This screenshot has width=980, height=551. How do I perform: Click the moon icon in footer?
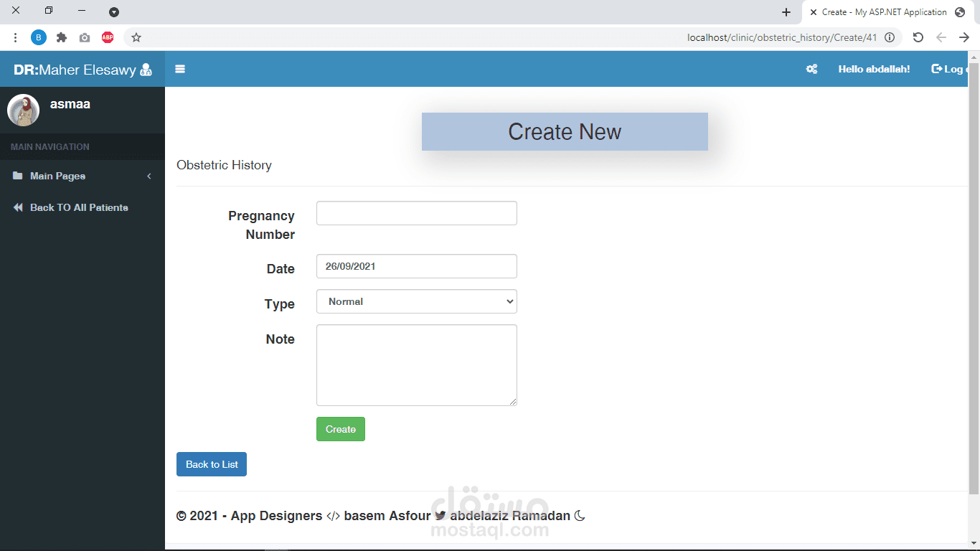click(580, 516)
